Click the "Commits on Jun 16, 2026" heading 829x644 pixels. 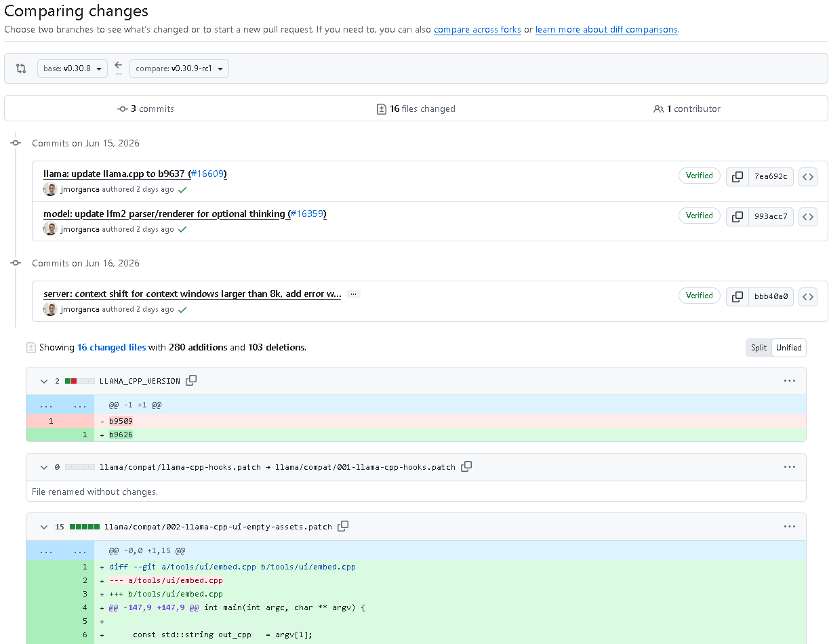pyautogui.click(x=85, y=263)
